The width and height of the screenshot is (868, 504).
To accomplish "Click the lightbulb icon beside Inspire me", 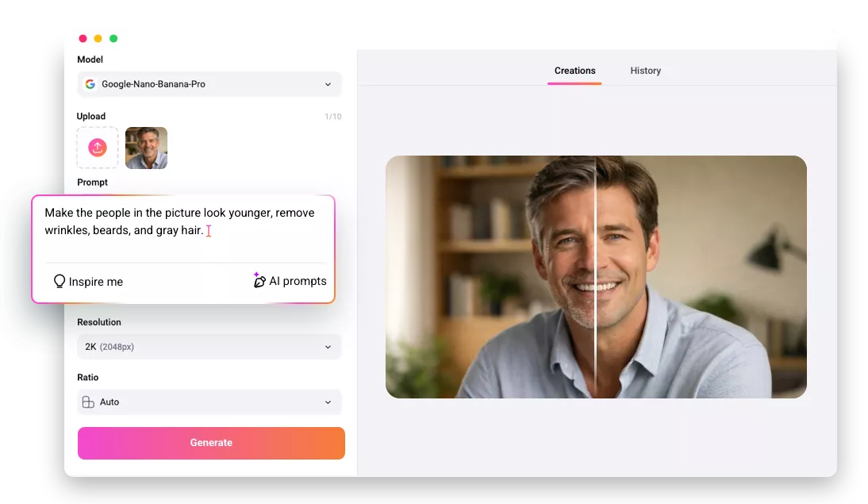I will [59, 281].
